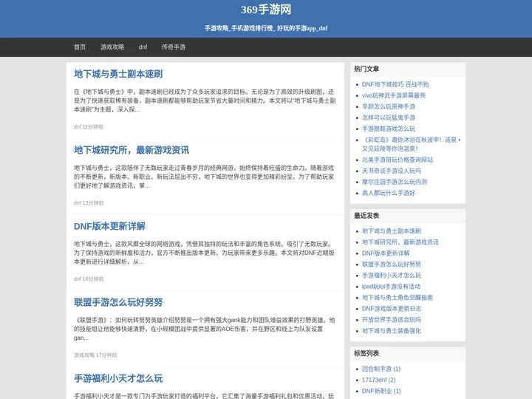This screenshot has width=532, height=399.
Task: Open hot article 摩尔庄园手游怎么玩内测
Action: [395, 182]
